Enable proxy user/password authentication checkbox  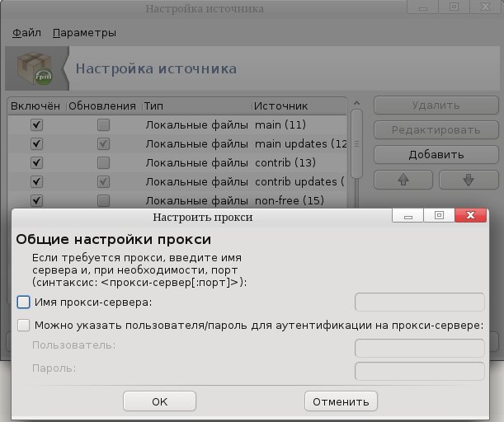(23, 326)
